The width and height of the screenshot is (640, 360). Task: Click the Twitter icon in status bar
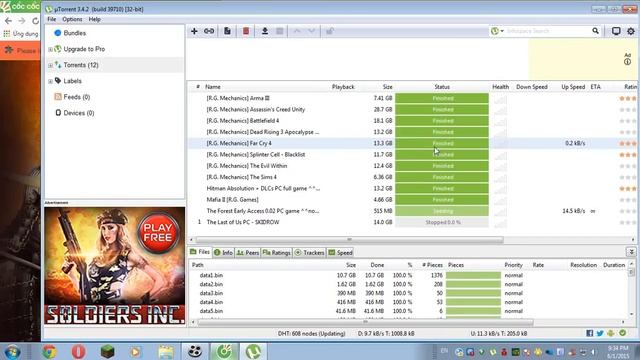click(600, 333)
